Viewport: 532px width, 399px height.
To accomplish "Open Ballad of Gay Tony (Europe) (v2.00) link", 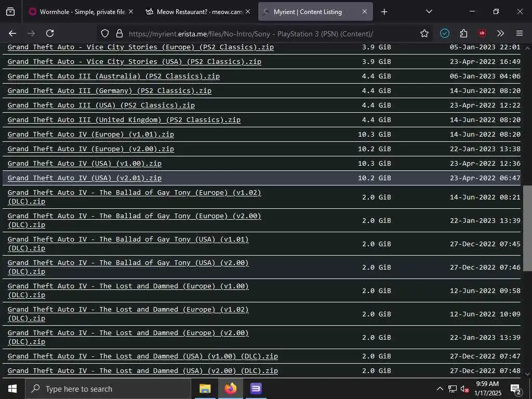I will (135, 220).
